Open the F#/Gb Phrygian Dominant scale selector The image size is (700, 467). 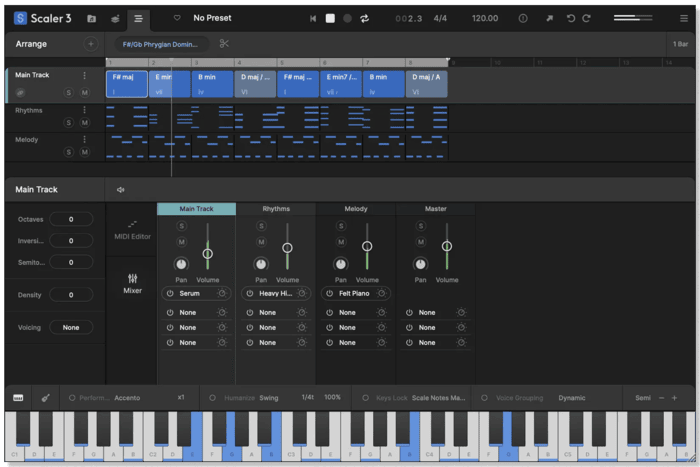(x=160, y=44)
